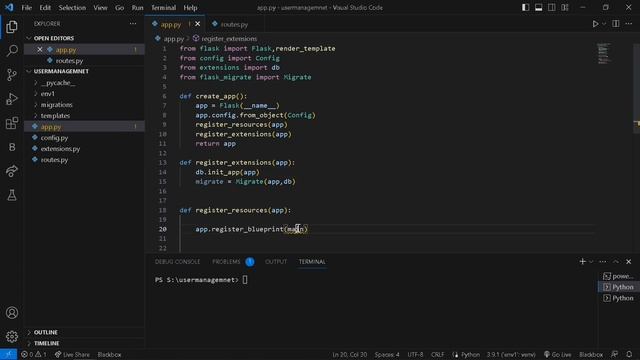
Task: Open routes.py in project file tree
Action: point(84,160)
